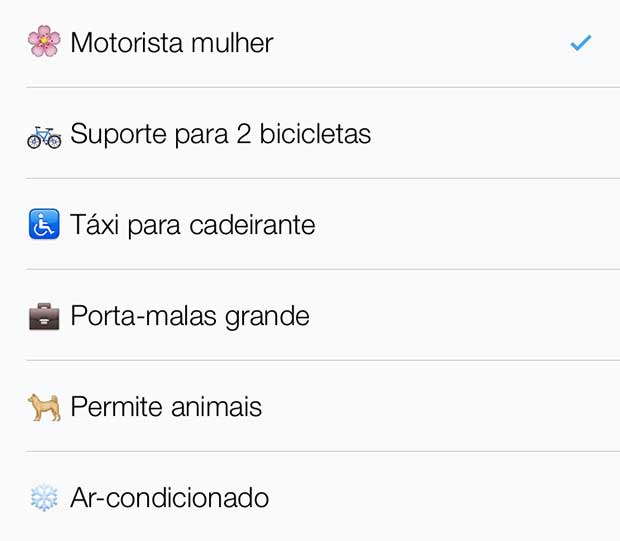Choose the Suporte para 2 bicicletas label
The image size is (620, 541).
(220, 134)
